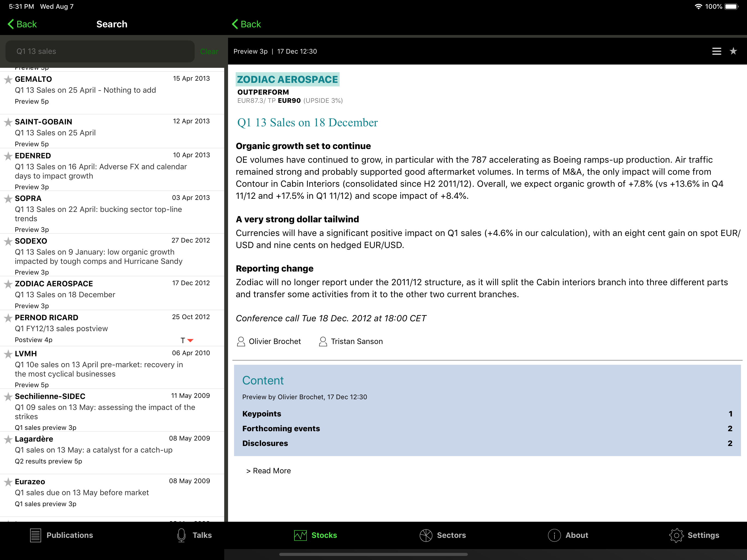Favorite this report with header star
747x560 pixels.
[x=733, y=51]
